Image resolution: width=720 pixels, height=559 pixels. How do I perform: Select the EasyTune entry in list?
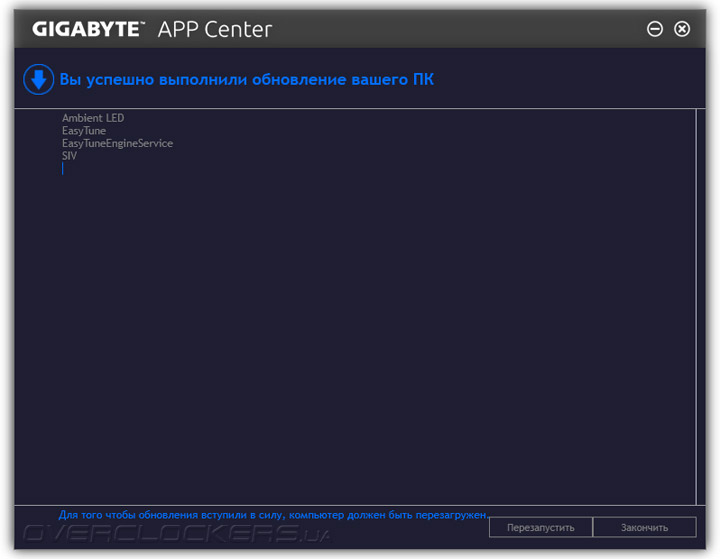84,131
